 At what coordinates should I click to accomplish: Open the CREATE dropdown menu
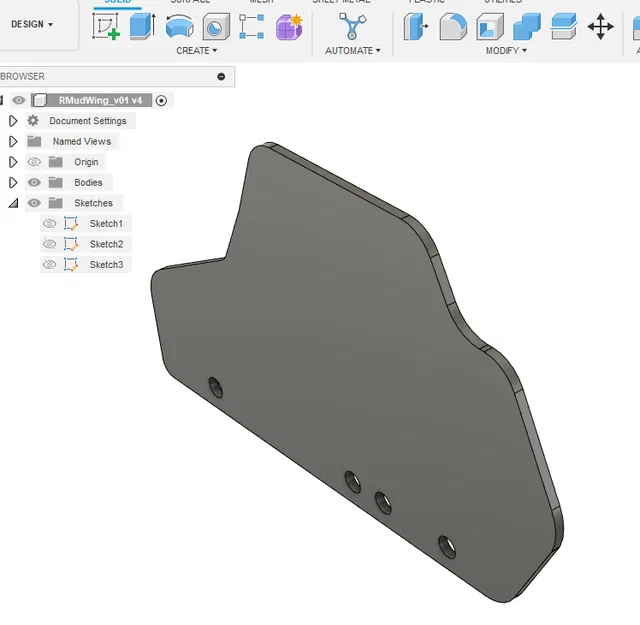click(x=196, y=51)
